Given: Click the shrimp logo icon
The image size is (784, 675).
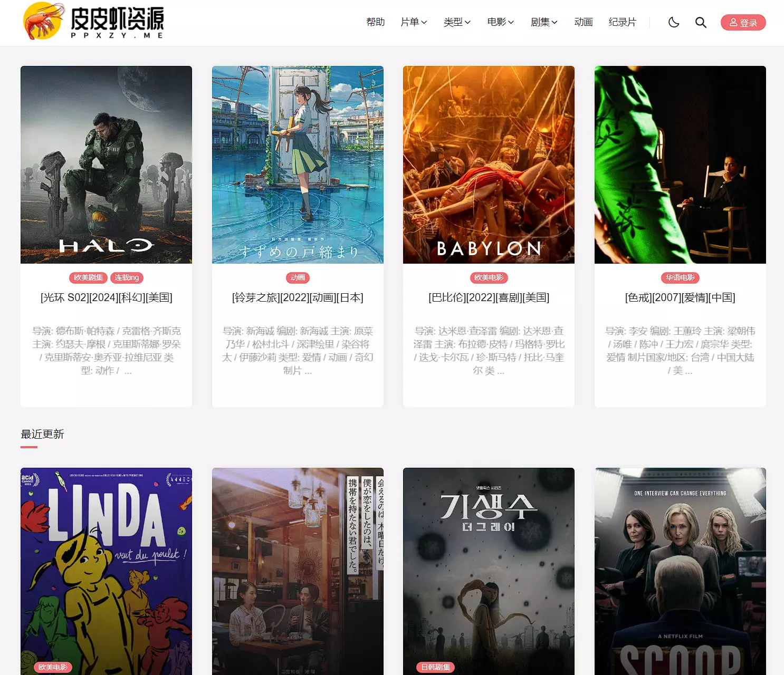Looking at the screenshot, I should click(43, 21).
